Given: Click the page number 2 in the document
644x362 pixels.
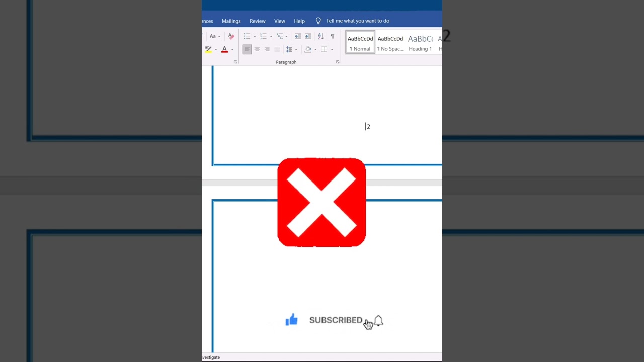Looking at the screenshot, I should 368,127.
